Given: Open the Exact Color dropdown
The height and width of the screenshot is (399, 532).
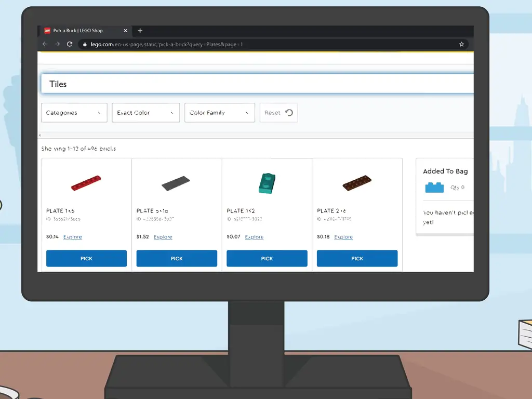Looking at the screenshot, I should 146,113.
